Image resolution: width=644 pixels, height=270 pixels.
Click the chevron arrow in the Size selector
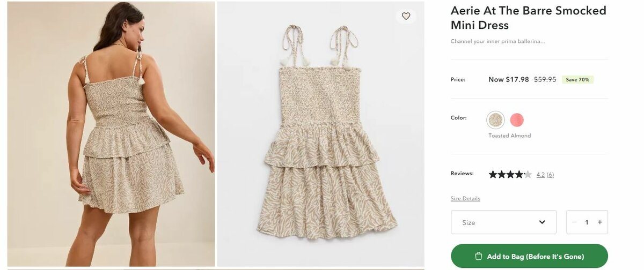[542, 222]
